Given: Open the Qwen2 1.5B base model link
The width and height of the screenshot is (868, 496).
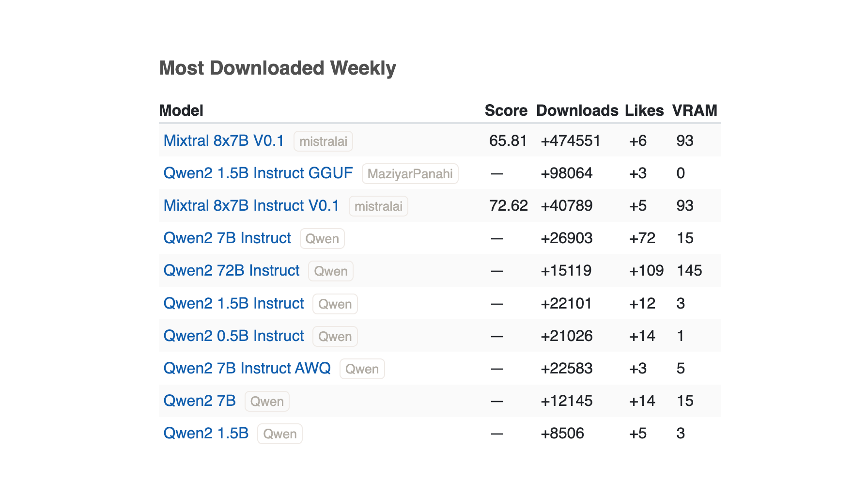Looking at the screenshot, I should tap(206, 433).
